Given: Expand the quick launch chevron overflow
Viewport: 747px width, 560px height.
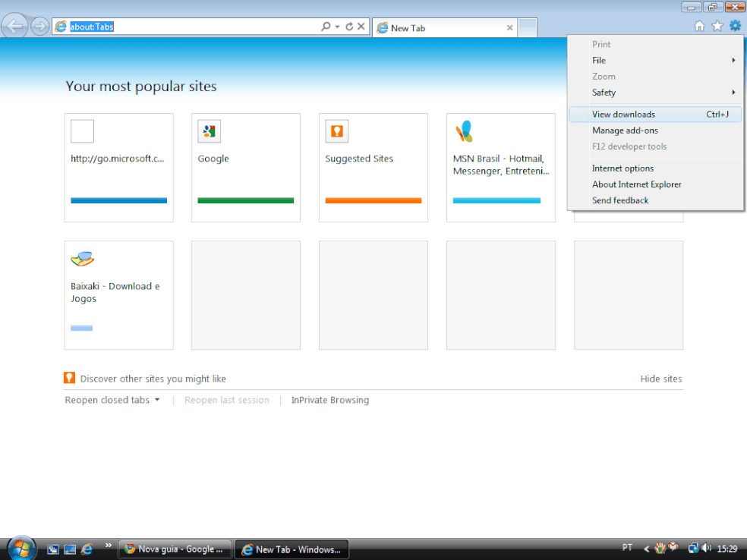Looking at the screenshot, I should [108, 546].
